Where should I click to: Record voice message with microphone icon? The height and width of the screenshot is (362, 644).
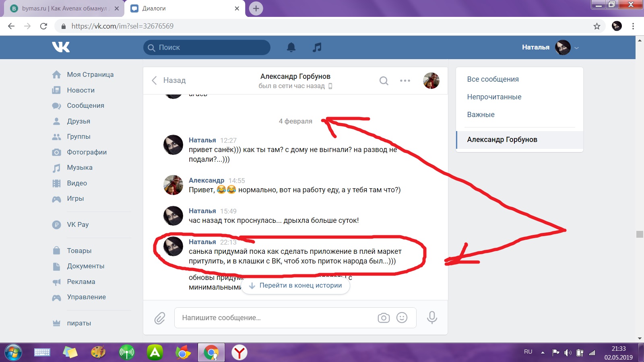pyautogui.click(x=432, y=318)
